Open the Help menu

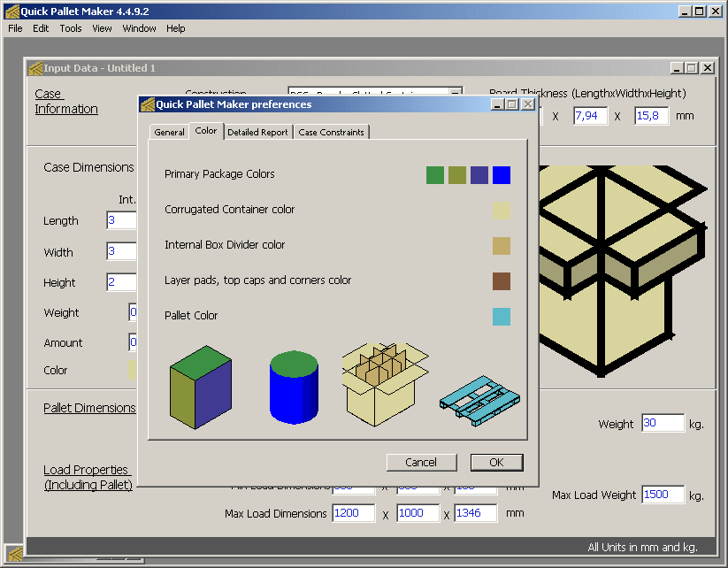175,28
